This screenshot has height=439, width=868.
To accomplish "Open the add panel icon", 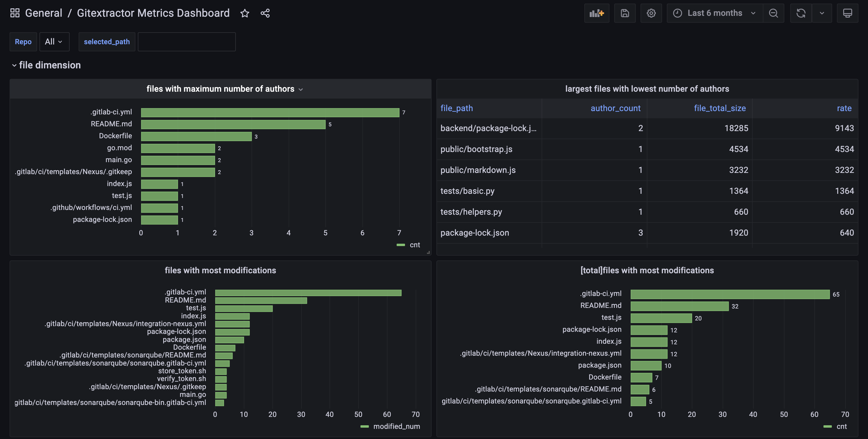I will tap(597, 13).
